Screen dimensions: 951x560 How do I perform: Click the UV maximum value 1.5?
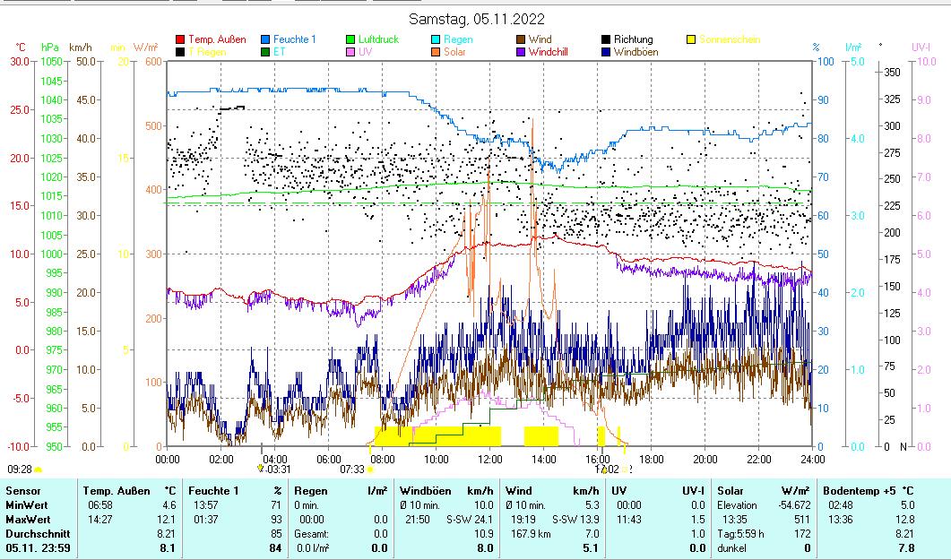pyautogui.click(x=698, y=520)
